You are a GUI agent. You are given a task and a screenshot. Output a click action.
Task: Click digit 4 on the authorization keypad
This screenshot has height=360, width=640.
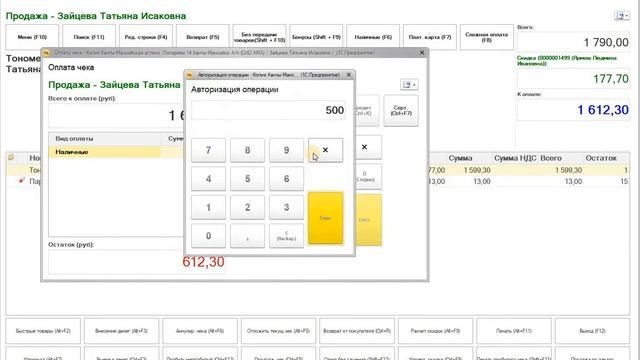(208, 179)
